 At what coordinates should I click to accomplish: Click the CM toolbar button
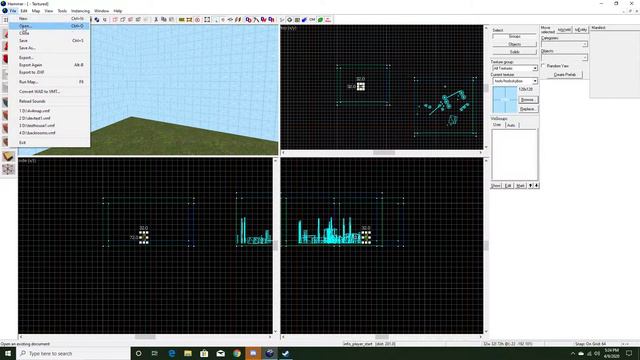312,20
